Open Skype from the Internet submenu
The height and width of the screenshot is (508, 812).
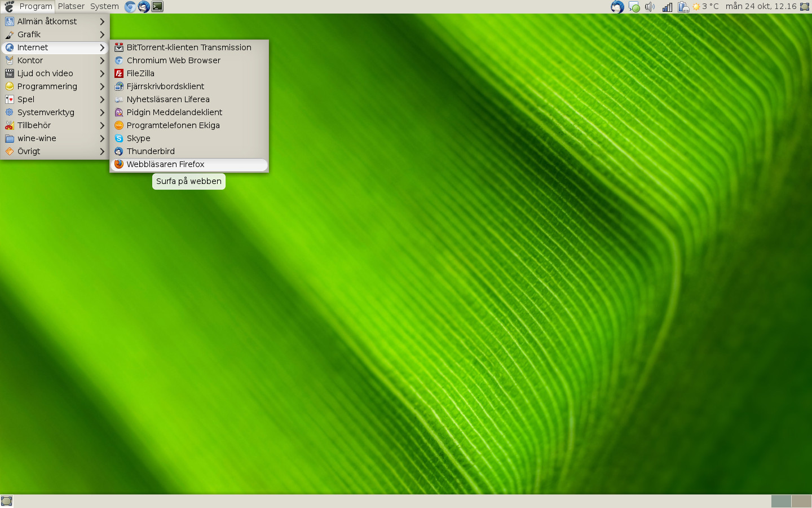(189, 138)
